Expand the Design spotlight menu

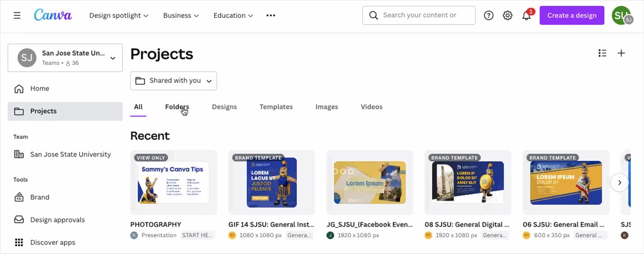coord(119,16)
